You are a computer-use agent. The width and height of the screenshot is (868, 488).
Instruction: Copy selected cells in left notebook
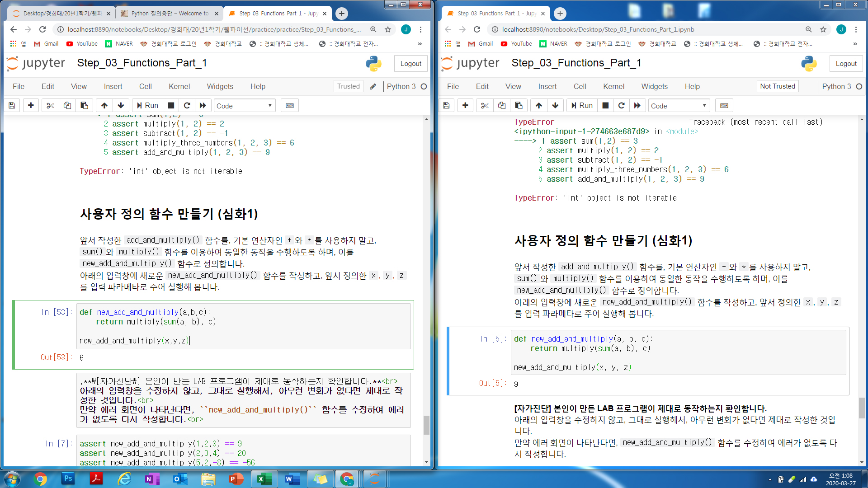[67, 105]
